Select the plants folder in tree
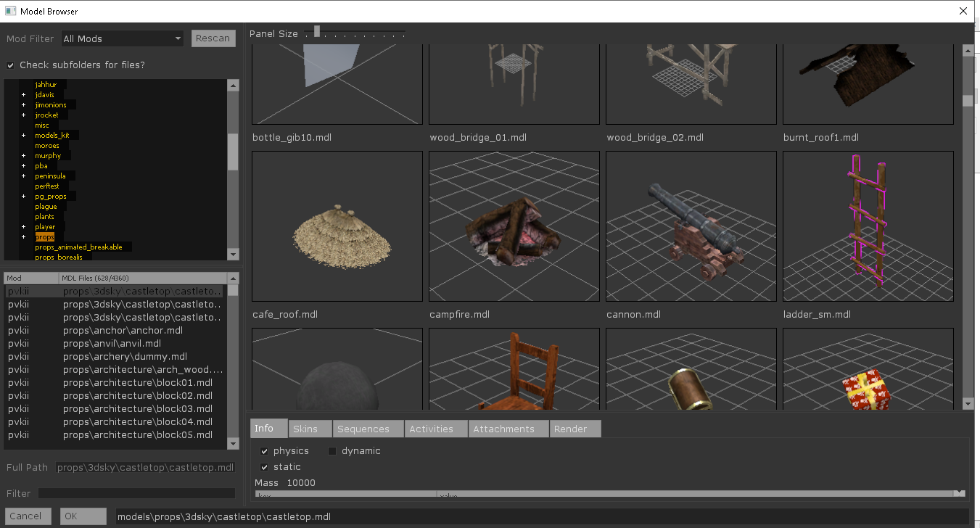The width and height of the screenshot is (980, 528). [x=45, y=217]
